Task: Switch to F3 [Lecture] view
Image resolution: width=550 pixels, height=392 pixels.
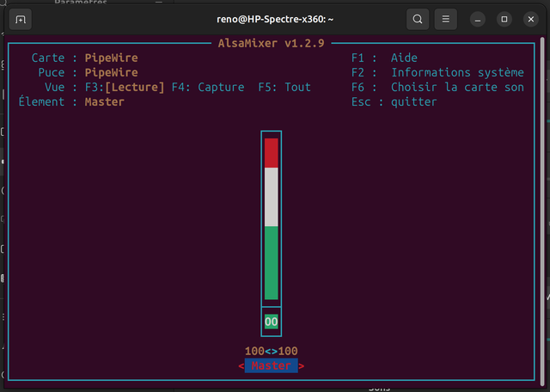Action: click(125, 87)
